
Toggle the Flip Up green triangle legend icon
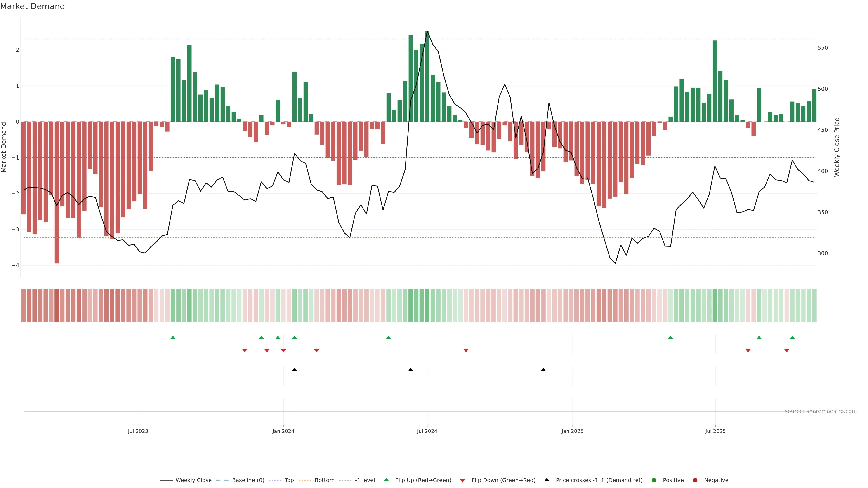[x=386, y=480]
